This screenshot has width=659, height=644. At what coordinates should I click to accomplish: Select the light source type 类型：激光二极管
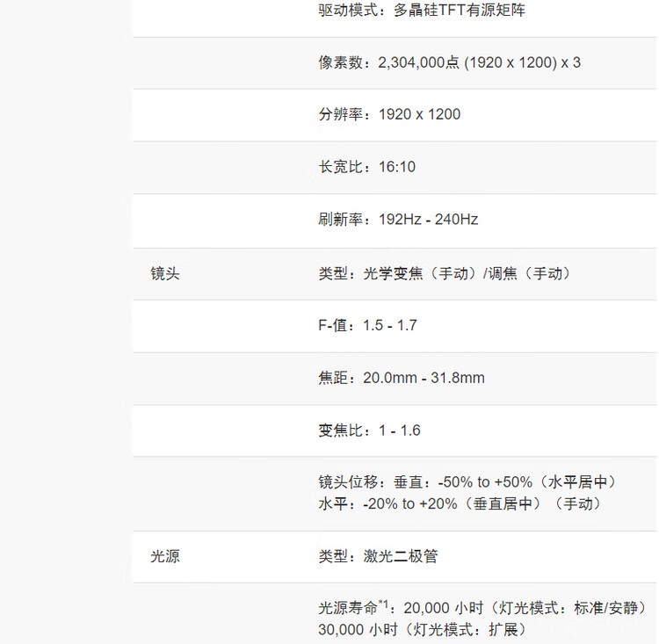click(378, 556)
